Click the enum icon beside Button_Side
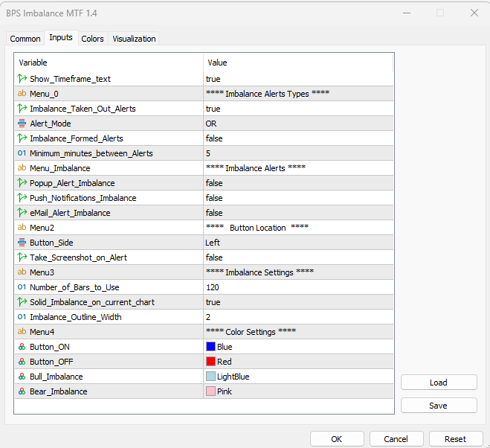 tap(22, 243)
